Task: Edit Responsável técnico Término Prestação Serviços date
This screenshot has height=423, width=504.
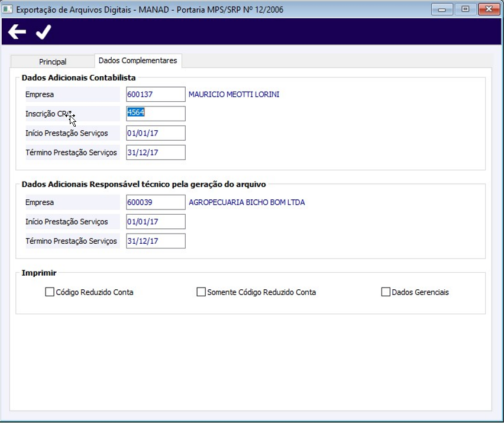Action: pyautogui.click(x=156, y=241)
